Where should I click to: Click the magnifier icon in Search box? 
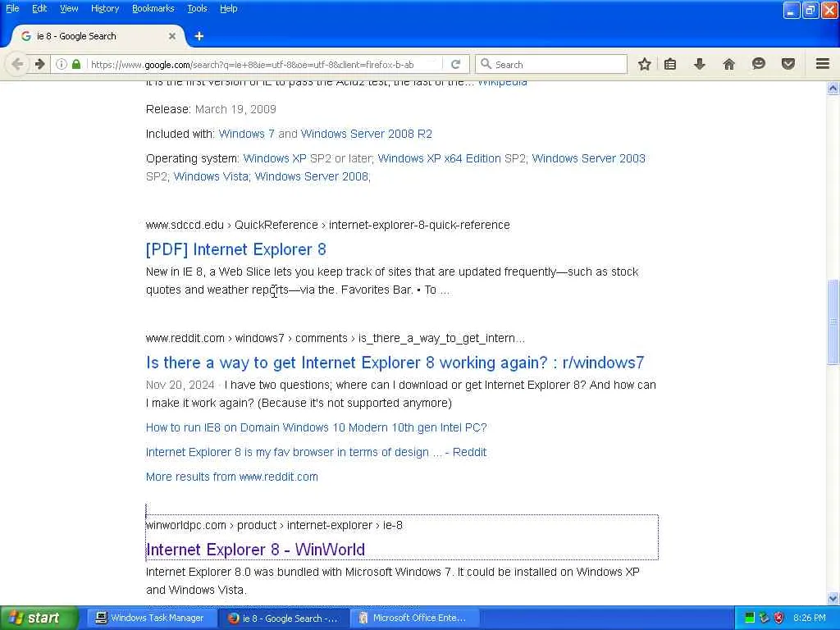coord(486,64)
